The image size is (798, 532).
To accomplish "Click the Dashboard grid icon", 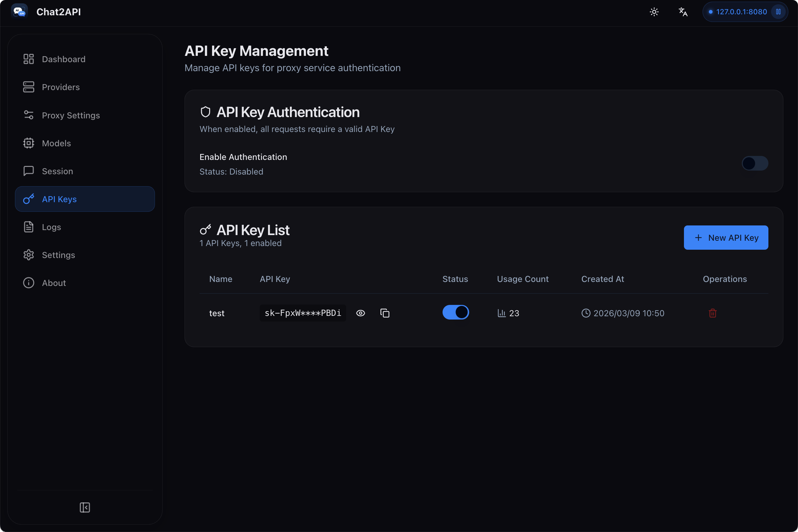I will 29,59.
